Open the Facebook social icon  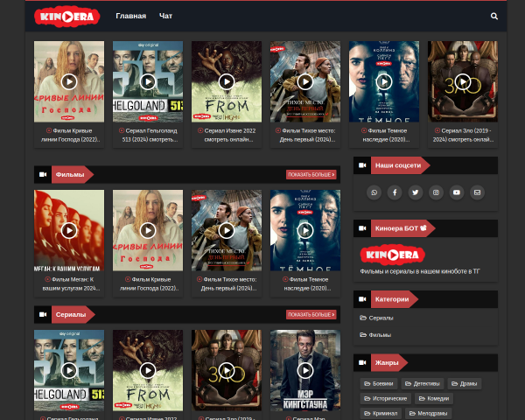[395, 192]
